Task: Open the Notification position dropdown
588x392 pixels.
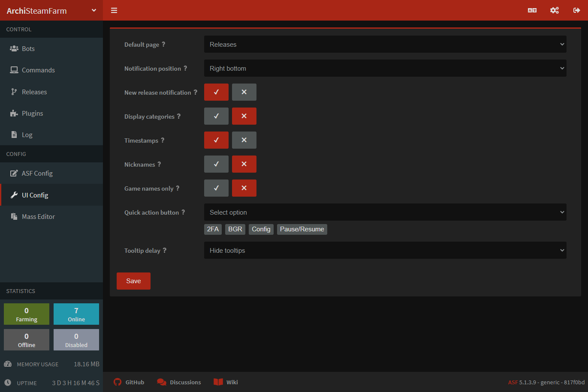Action: click(x=385, y=68)
